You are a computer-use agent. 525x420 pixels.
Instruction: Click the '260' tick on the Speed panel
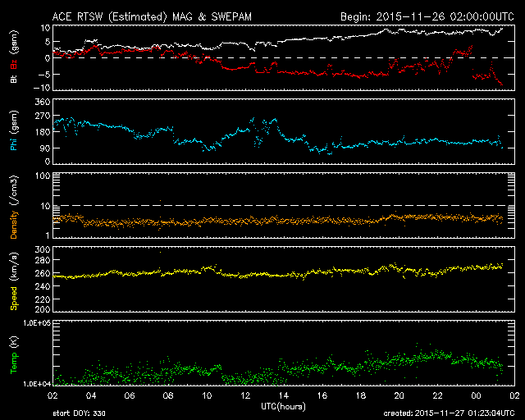pyautogui.click(x=43, y=273)
